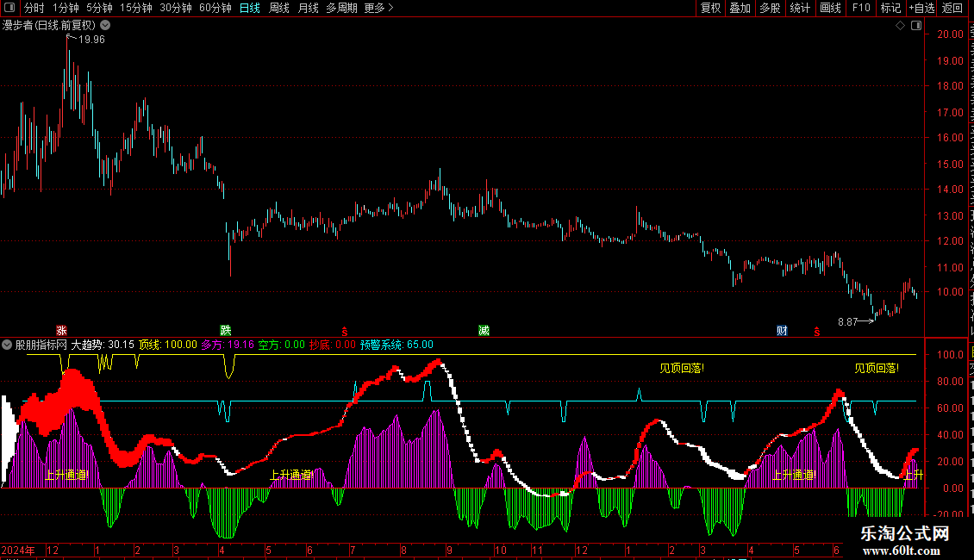Viewport: 974px width, 560px height.
Task: Click the 20.00 price axis label
Action: (951, 34)
